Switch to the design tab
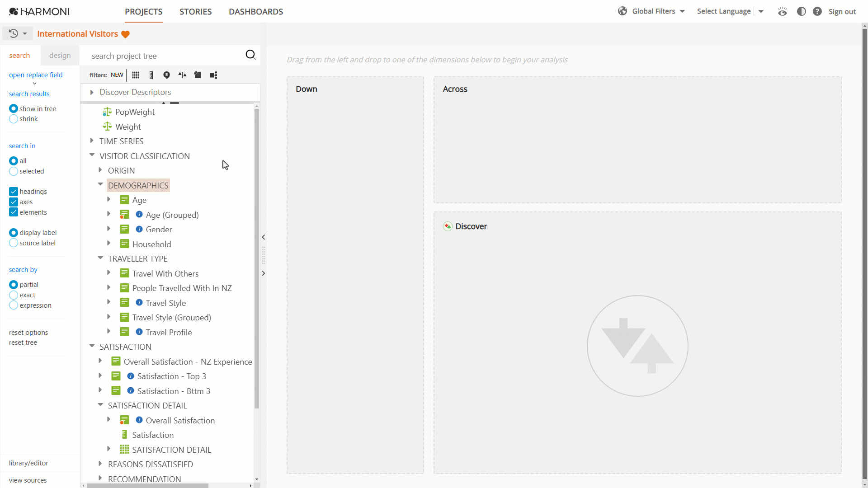The image size is (868, 488). click(x=60, y=55)
